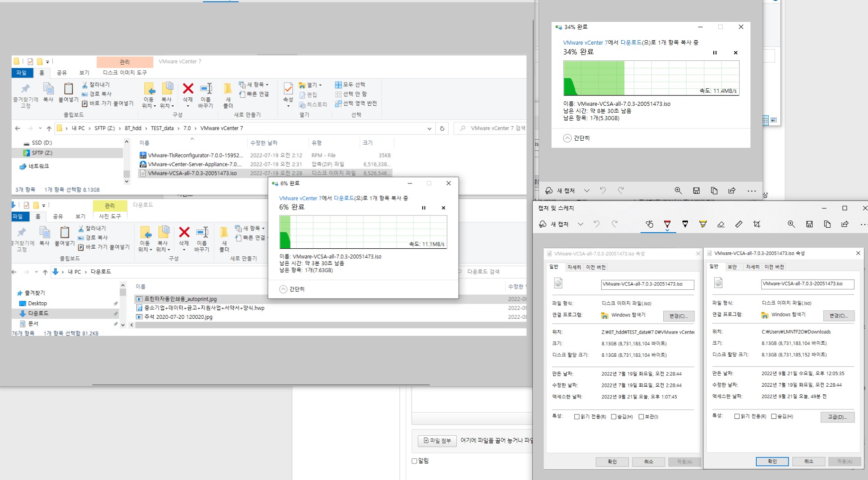Cancel the 6% copy with the small X
This screenshot has width=868, height=480.
[x=443, y=208]
